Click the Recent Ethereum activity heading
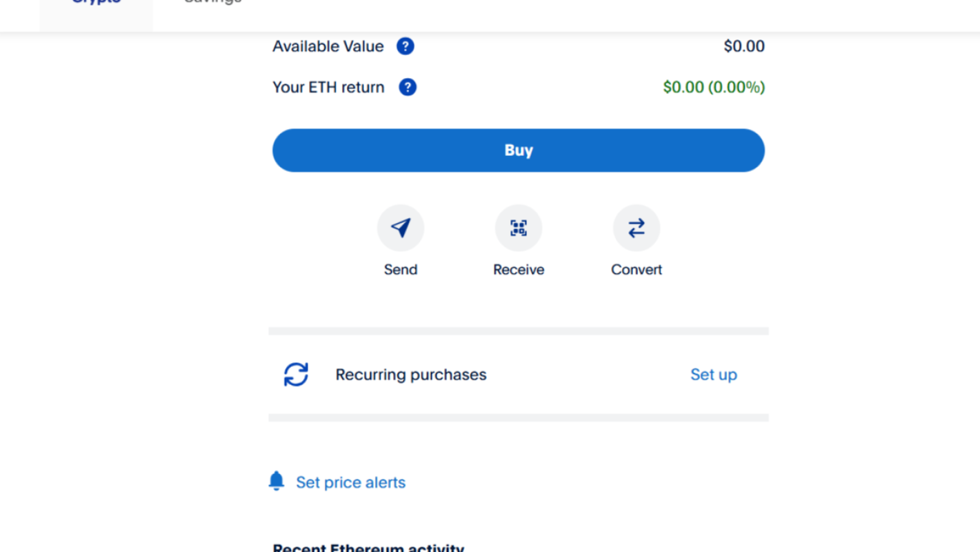Viewport: 980px width, 552px height. [x=368, y=548]
